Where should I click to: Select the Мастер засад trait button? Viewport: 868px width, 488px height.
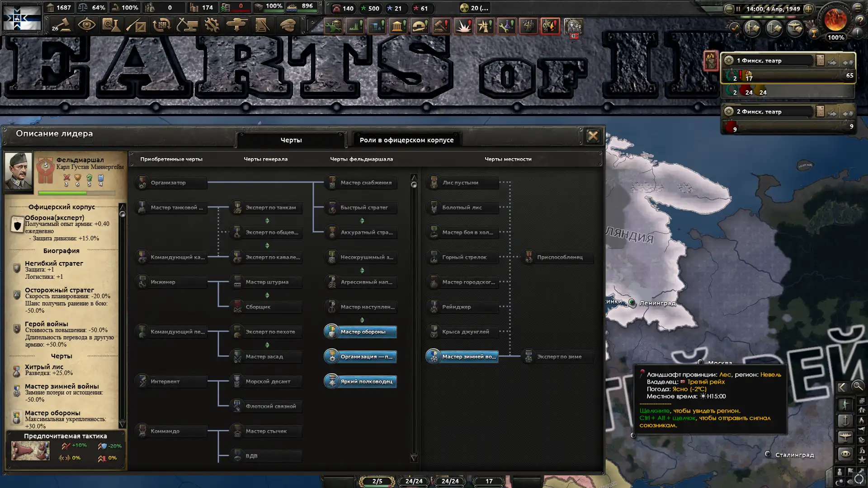(x=266, y=357)
